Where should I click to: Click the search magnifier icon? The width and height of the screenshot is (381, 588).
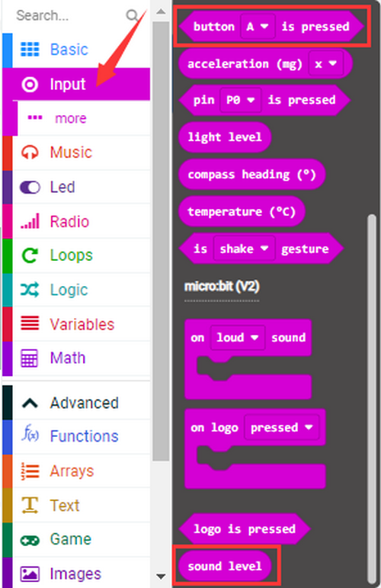[132, 15]
